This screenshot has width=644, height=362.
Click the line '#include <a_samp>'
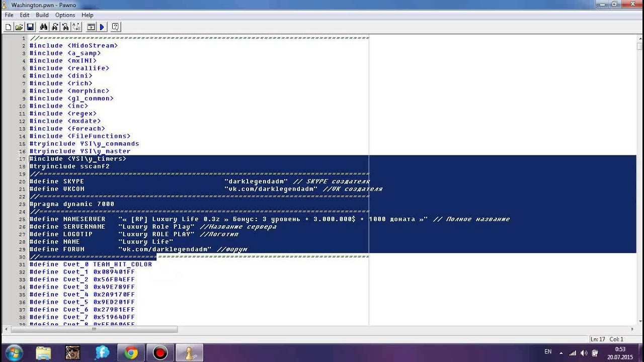(x=65, y=53)
